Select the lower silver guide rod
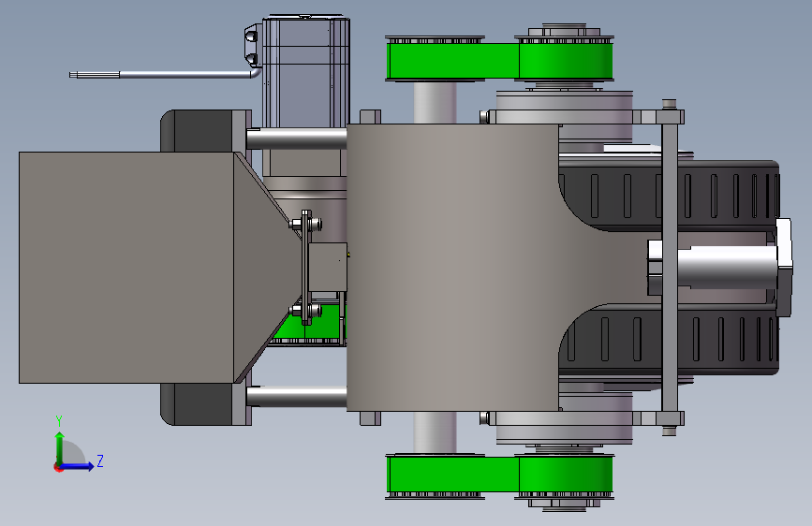Screen dimensions: 812x526 [297, 397]
